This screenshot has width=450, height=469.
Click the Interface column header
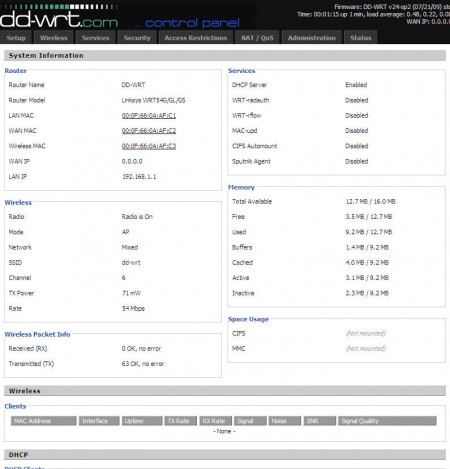coord(99,421)
